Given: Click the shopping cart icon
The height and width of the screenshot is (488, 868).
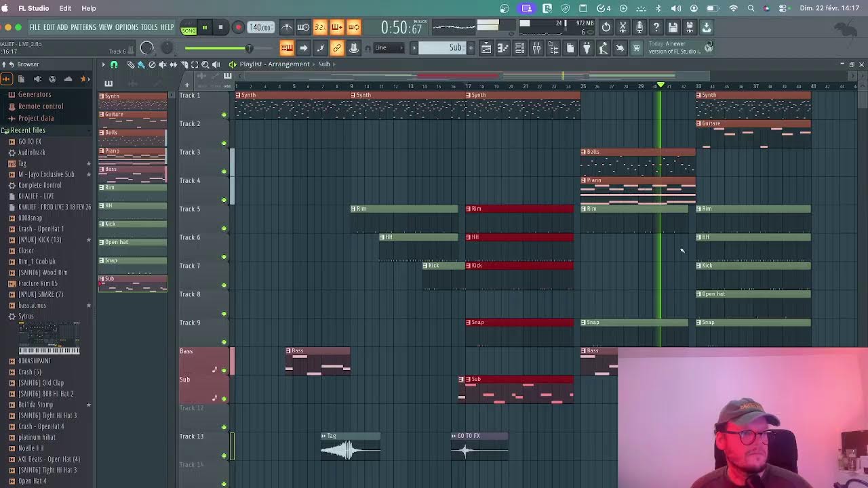Looking at the screenshot, I should pyautogui.click(x=637, y=47).
